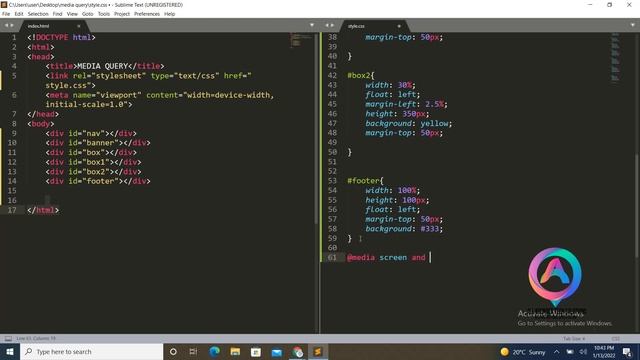The width and height of the screenshot is (640, 360).
Task: Toggle the side bar icon in status bar
Action: tap(8, 339)
